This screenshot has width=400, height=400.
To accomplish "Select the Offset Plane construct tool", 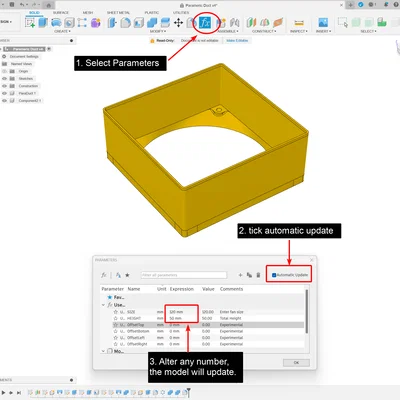I will click(x=251, y=23).
